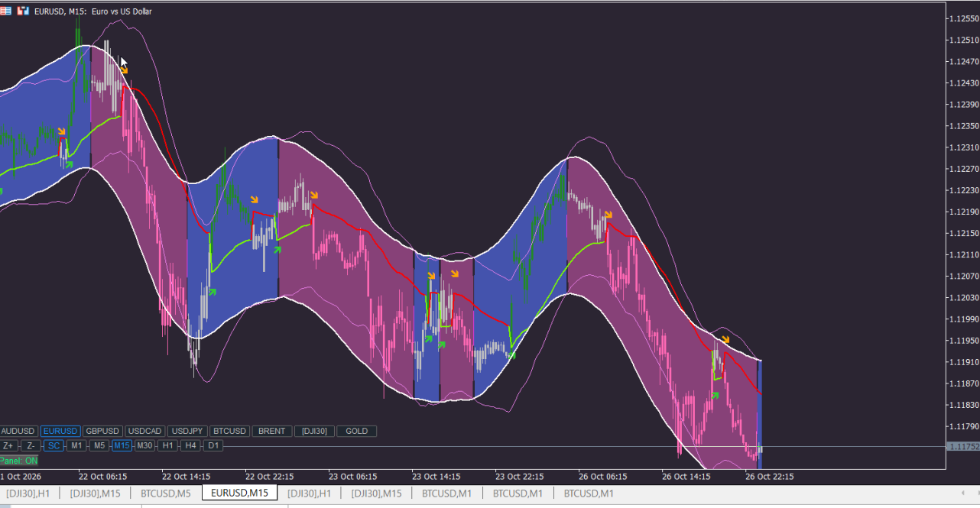Select the M30 timeframe button
Viewport: 980px width, 508px height.
point(145,445)
